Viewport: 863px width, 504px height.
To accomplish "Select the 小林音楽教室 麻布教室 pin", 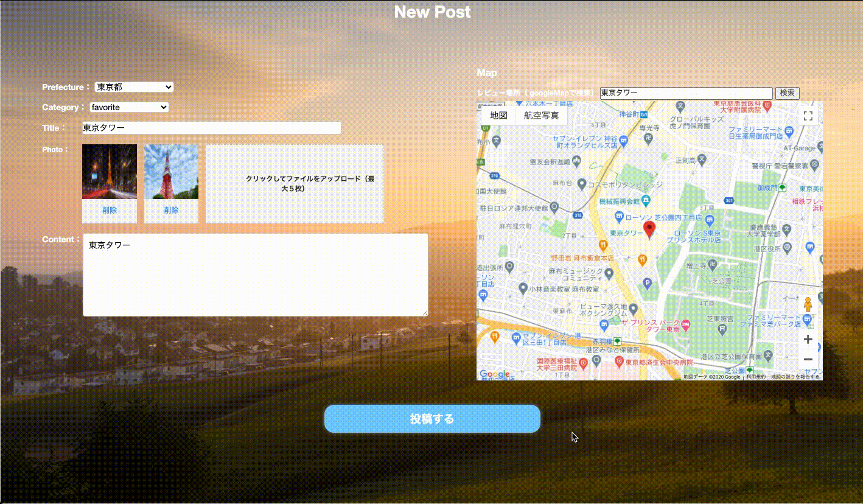I will [x=522, y=289].
